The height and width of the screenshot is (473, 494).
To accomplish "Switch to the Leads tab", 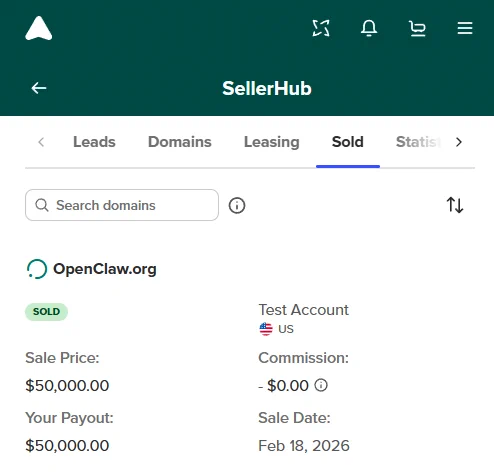I will 94,142.
